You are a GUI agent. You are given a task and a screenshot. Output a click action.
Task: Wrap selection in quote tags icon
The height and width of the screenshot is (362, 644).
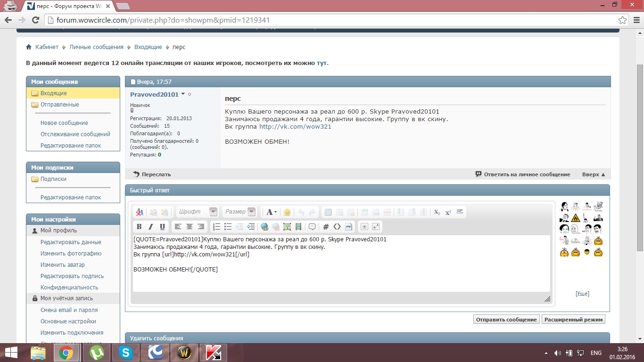312,227
